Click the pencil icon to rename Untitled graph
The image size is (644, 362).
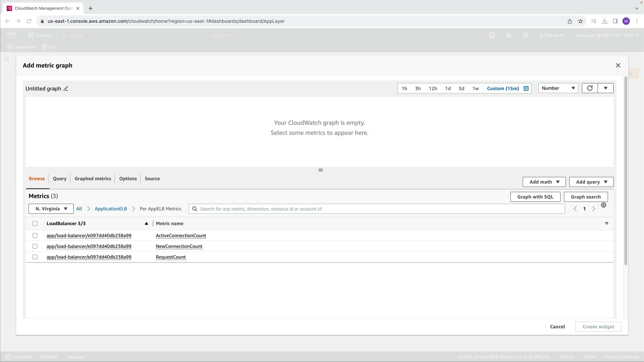[66, 89]
